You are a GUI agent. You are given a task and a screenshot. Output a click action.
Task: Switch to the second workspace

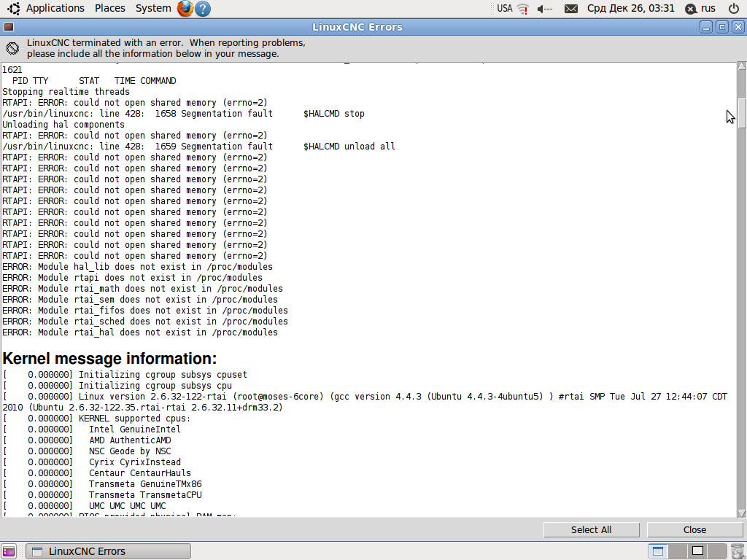point(678,551)
